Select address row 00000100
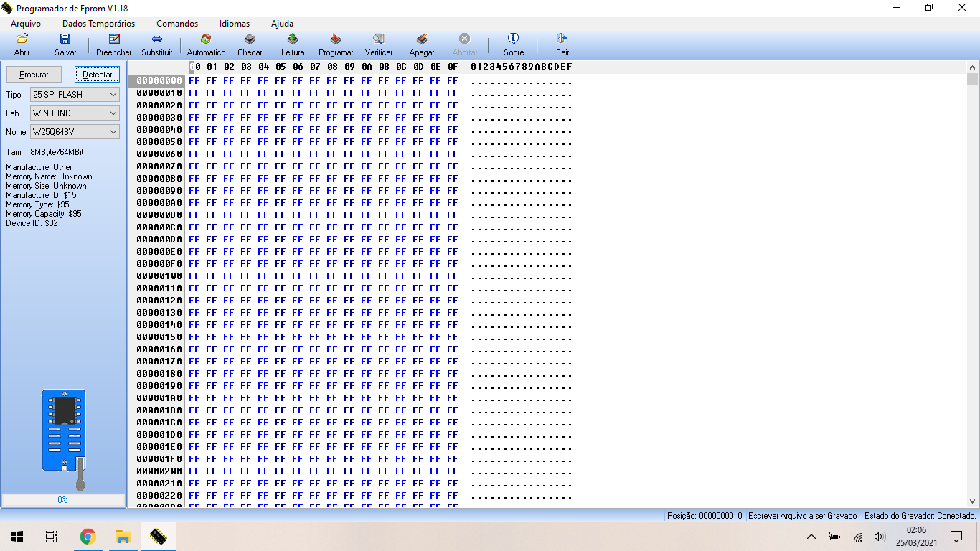 coord(159,276)
